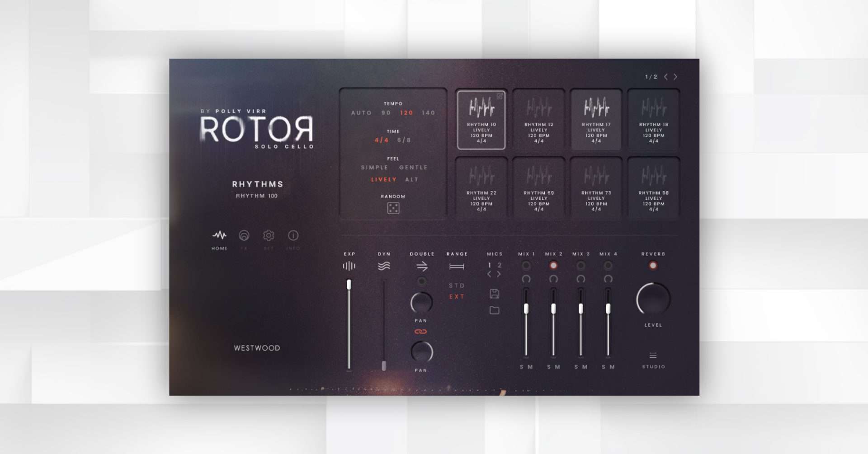Choose 4/4 time signature
This screenshot has height=454, width=868.
point(382,140)
